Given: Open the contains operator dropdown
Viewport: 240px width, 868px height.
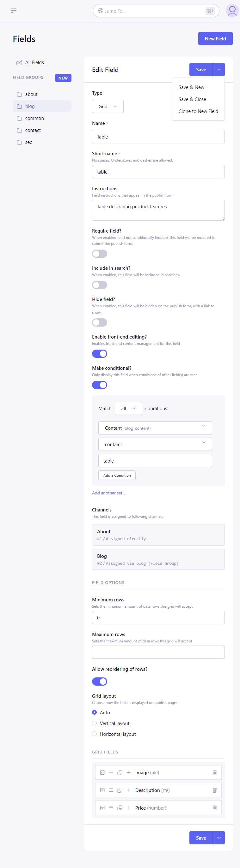Looking at the screenshot, I should pos(155,444).
